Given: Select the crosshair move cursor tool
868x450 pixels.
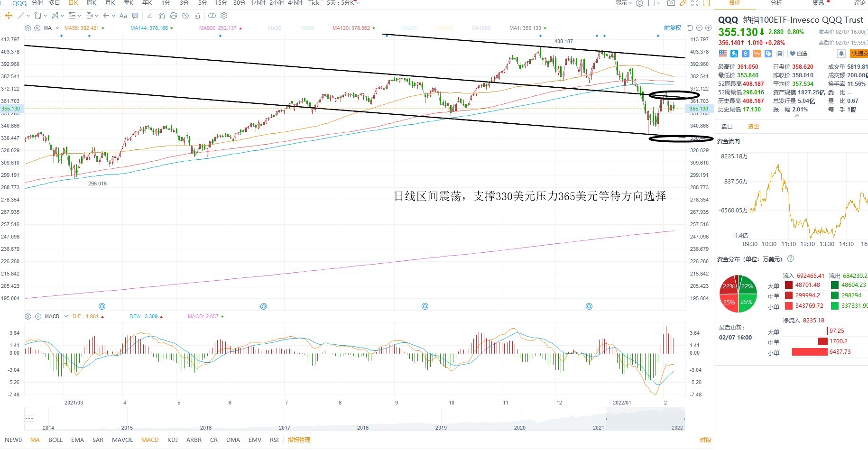Looking at the screenshot, I should pos(9,16).
